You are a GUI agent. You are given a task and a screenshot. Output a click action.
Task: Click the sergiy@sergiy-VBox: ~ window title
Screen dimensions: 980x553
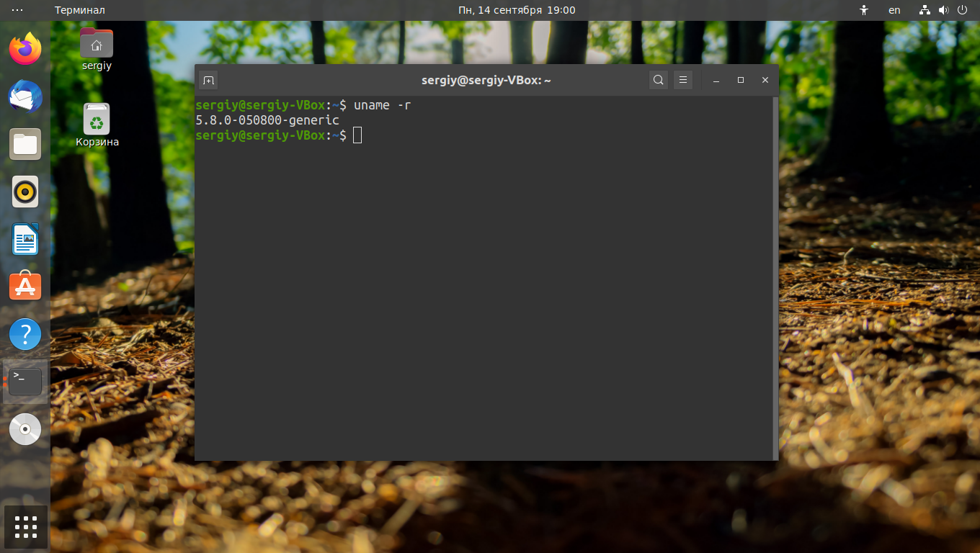pos(486,80)
